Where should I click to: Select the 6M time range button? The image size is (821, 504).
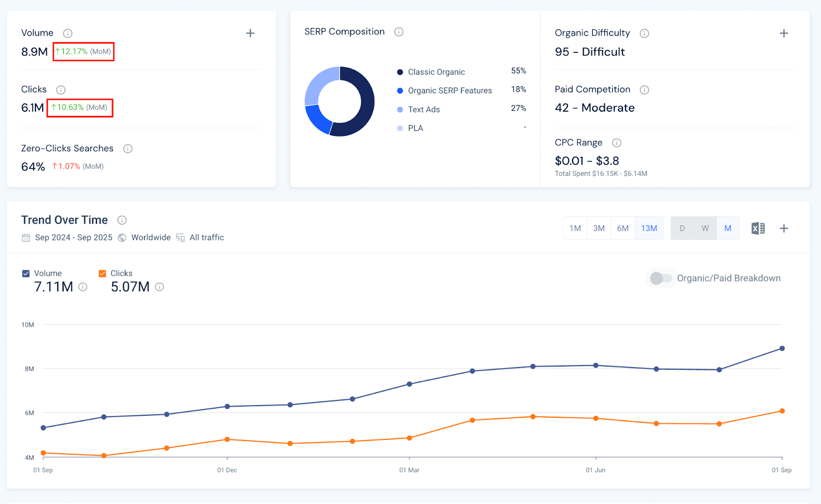click(x=623, y=228)
